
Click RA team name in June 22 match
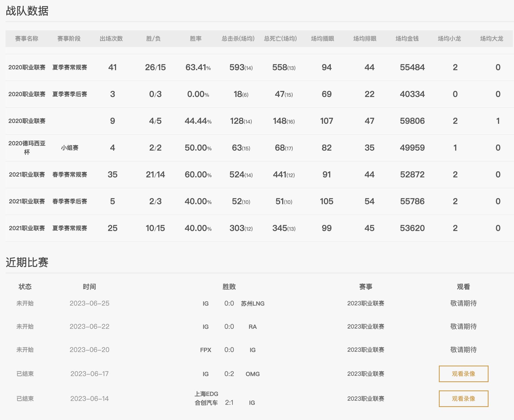tap(253, 327)
